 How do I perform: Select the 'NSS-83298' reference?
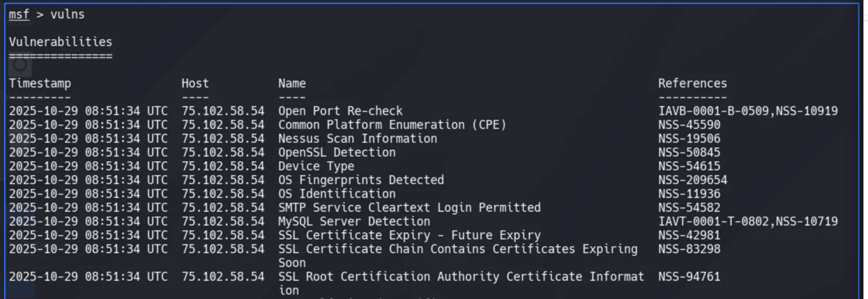click(689, 249)
